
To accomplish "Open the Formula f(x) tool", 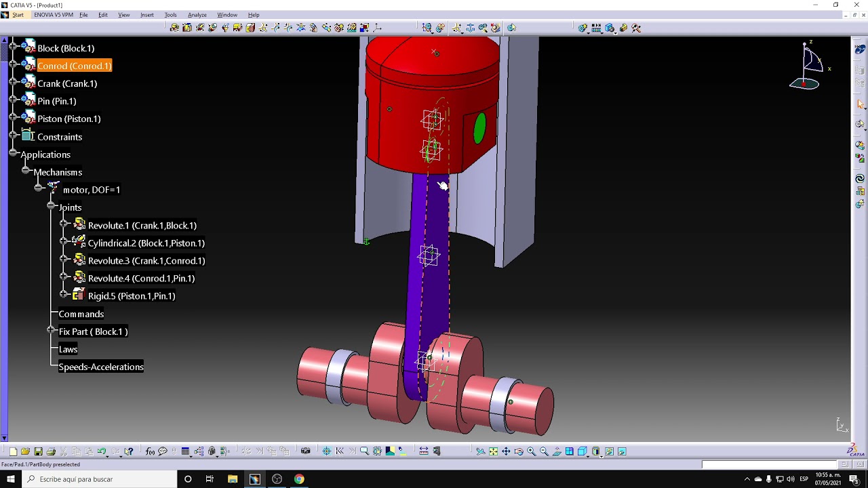I will click(x=150, y=451).
